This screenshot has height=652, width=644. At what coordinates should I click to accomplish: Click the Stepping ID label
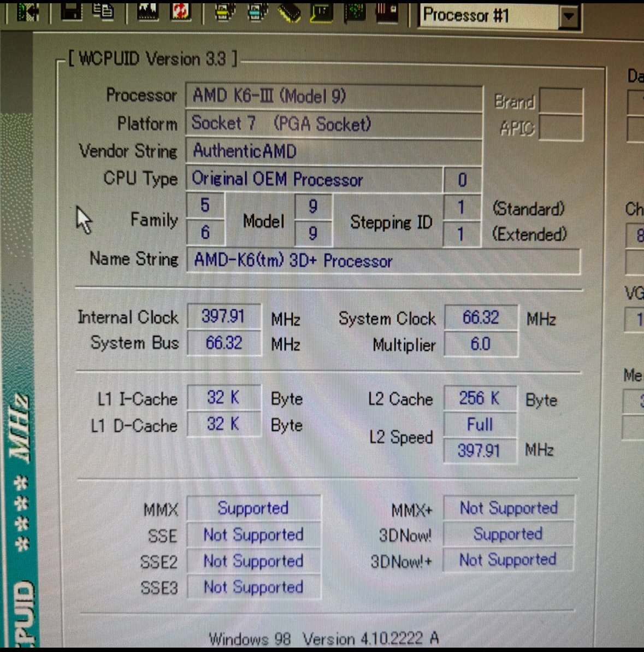pyautogui.click(x=392, y=222)
